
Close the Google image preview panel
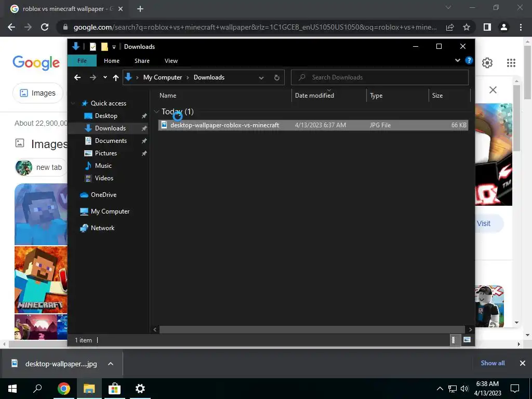pyautogui.click(x=493, y=90)
